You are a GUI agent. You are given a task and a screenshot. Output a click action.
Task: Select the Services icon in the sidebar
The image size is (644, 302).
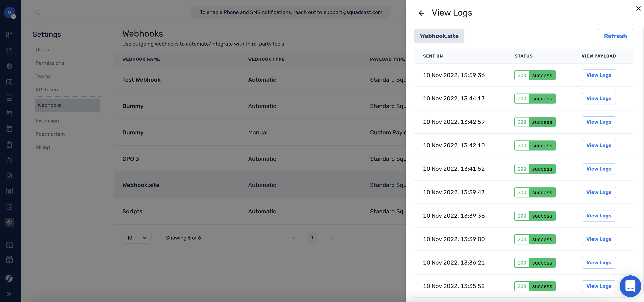[9, 98]
